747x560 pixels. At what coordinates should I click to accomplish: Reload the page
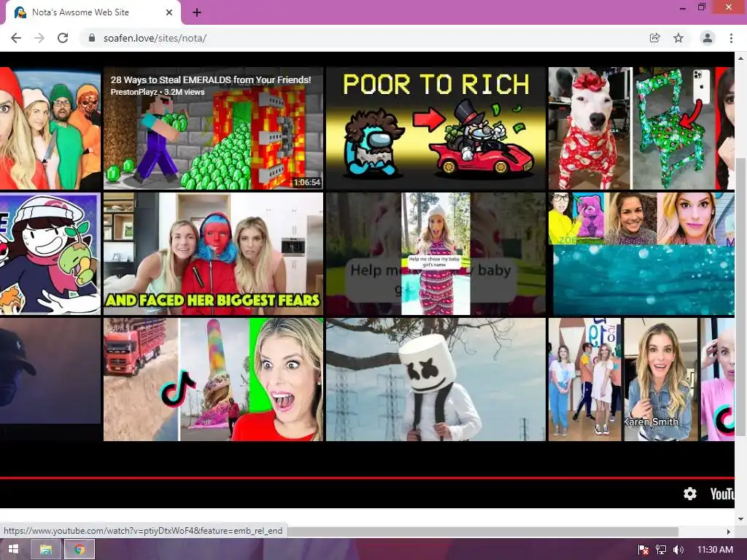pyautogui.click(x=63, y=38)
